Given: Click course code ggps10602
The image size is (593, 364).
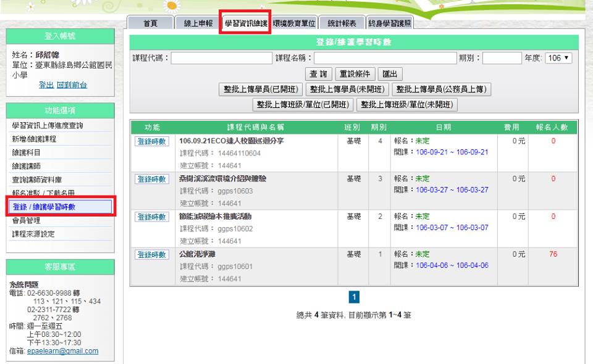Looking at the screenshot, I should pyautogui.click(x=235, y=229).
